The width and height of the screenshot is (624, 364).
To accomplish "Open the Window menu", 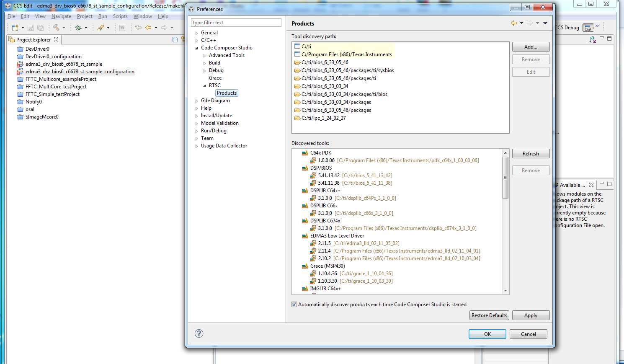I will click(142, 16).
